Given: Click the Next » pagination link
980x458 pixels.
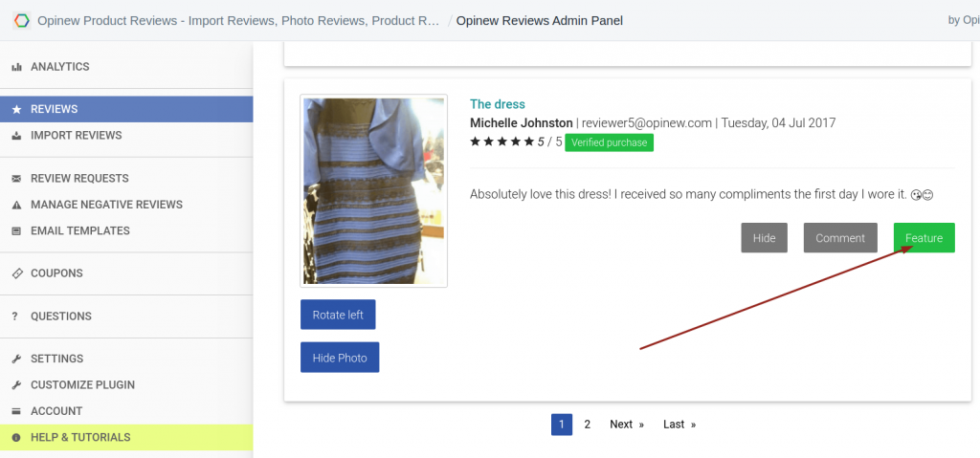Looking at the screenshot, I should [x=627, y=425].
